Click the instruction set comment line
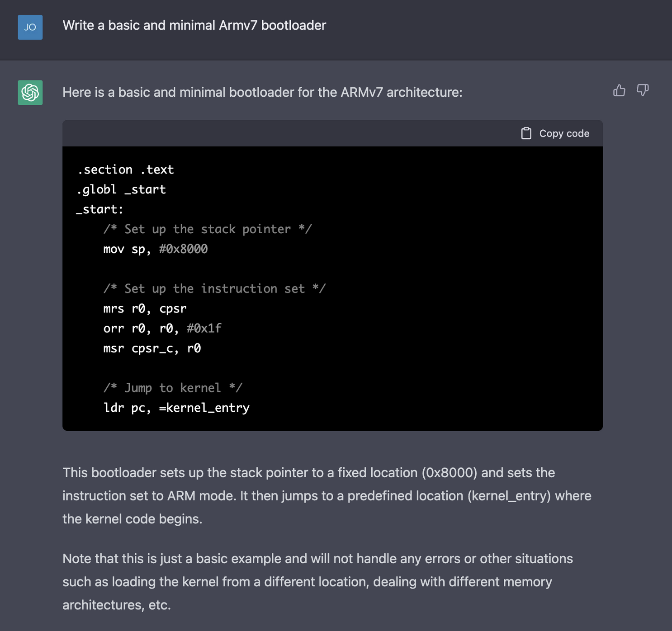Screen dimensions: 672x631 tap(214, 289)
